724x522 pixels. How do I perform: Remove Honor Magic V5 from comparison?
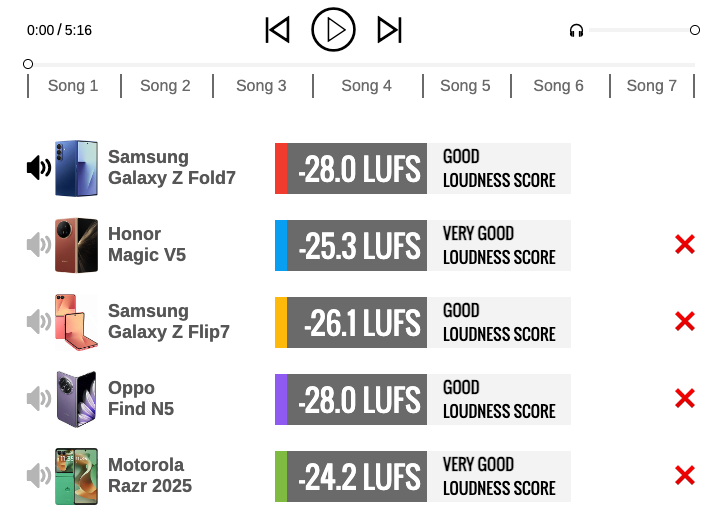click(685, 245)
